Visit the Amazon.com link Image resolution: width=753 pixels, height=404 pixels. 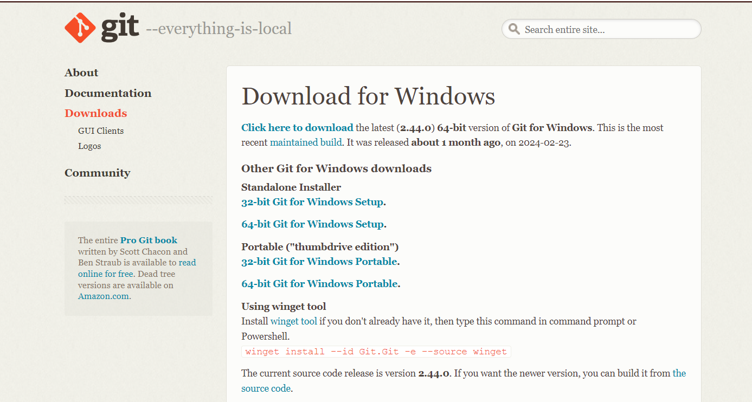[103, 296]
